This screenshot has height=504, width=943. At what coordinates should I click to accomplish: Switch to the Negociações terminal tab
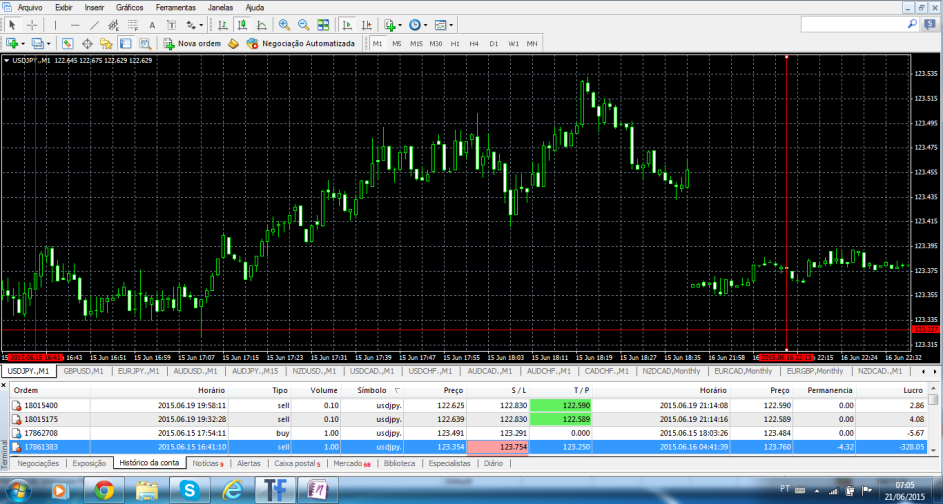pyautogui.click(x=40, y=464)
